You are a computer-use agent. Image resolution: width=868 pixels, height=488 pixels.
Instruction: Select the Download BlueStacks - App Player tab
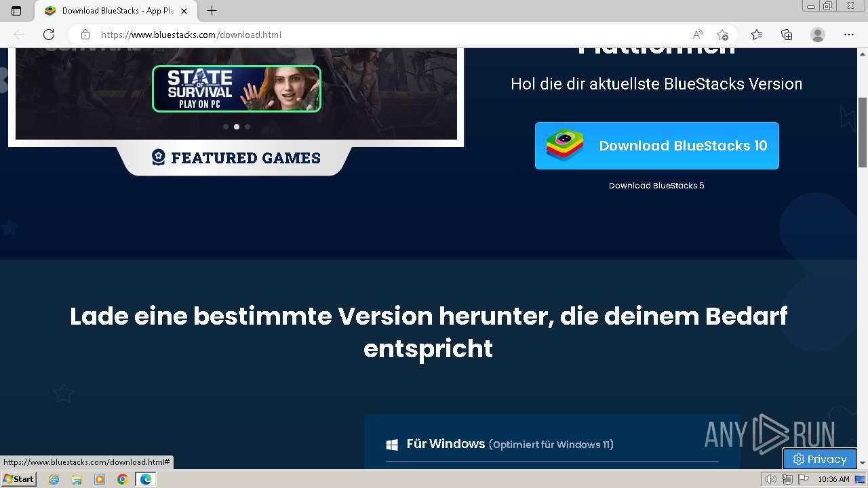tap(116, 11)
